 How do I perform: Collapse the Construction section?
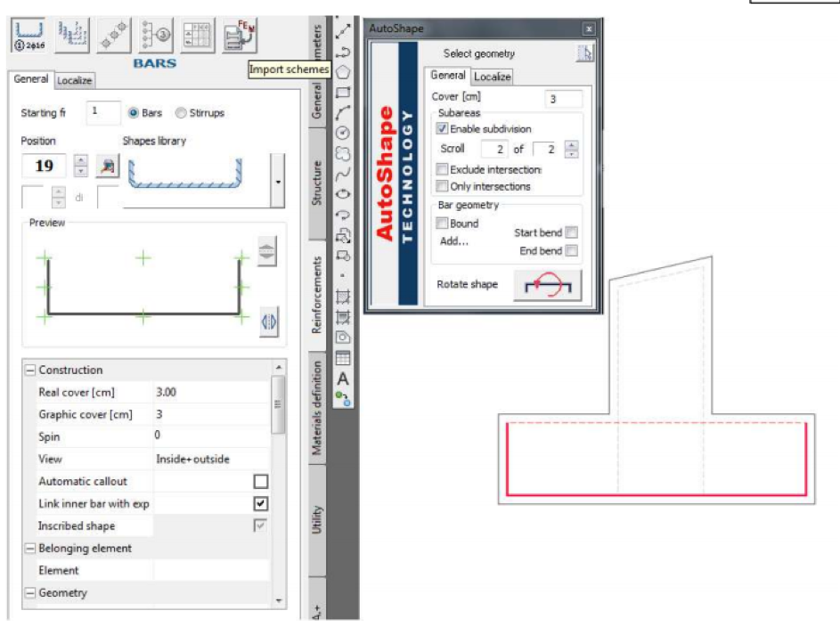[x=29, y=370]
